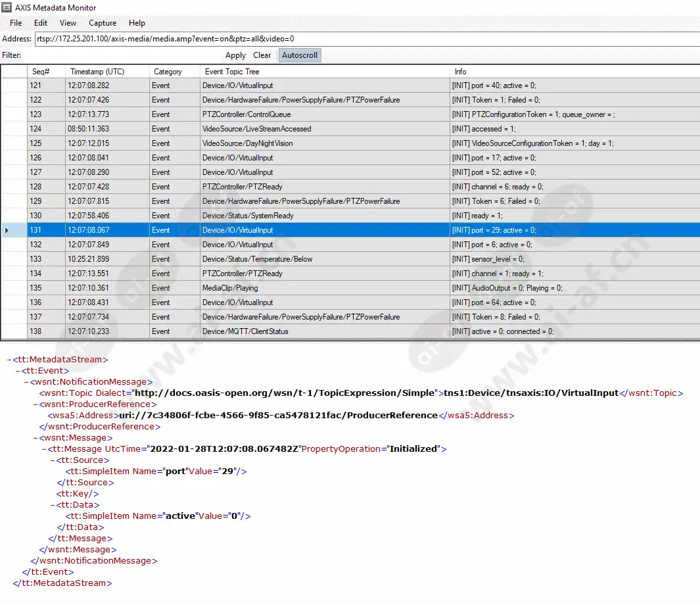
Task: Select info cell '[INIT] Token = 6; Failed = 0;'
Action: [x=575, y=201]
